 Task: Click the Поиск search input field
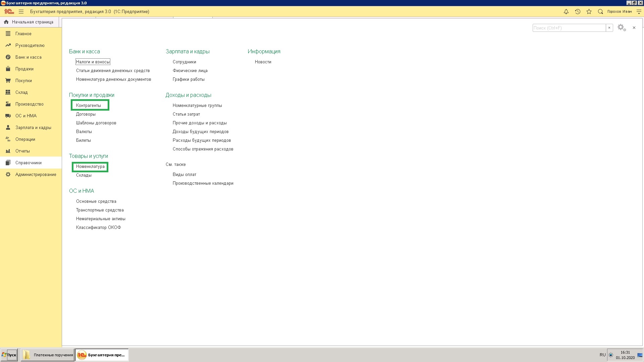coord(569,28)
